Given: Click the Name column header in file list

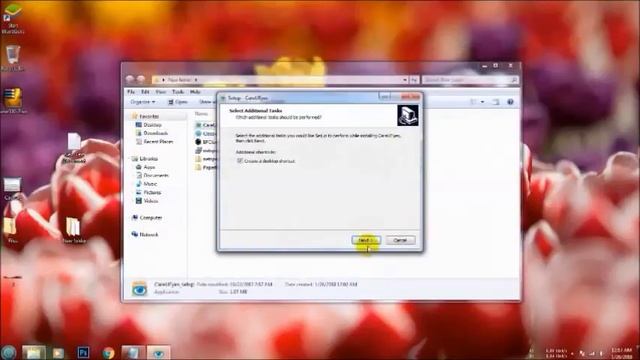Looking at the screenshot, I should tap(201, 114).
